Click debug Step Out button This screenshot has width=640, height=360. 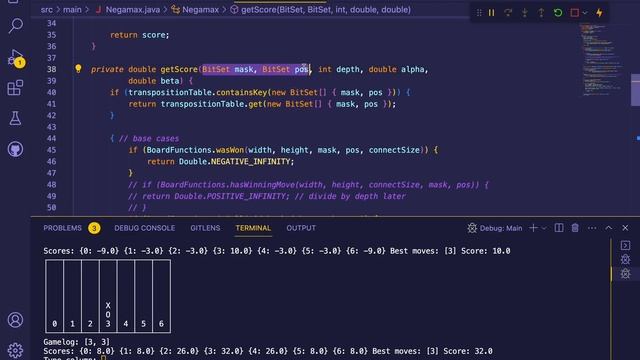click(541, 13)
